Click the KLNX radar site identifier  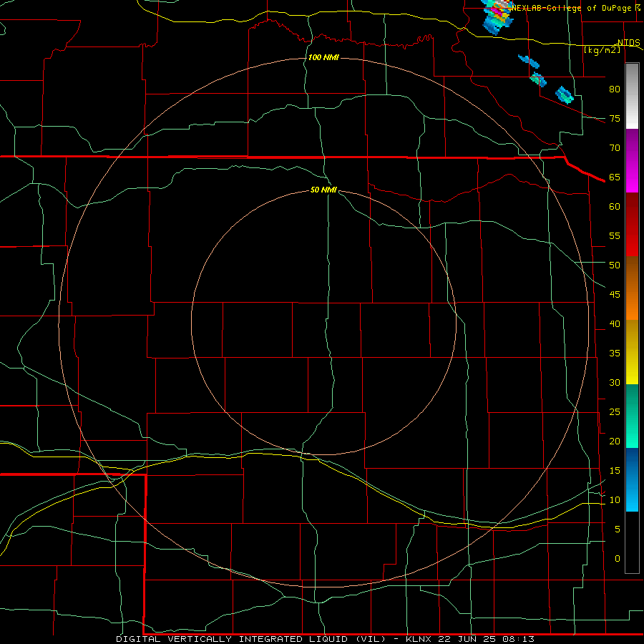pyautogui.click(x=419, y=639)
